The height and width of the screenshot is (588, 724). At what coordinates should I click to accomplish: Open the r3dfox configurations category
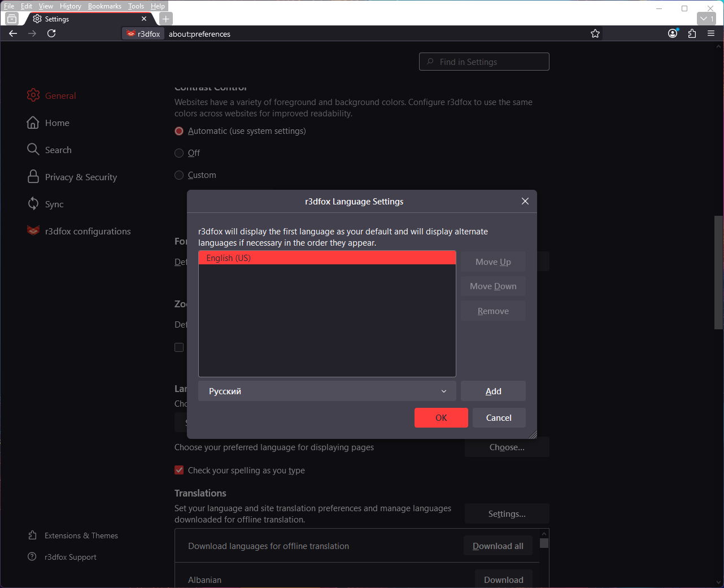click(78, 231)
